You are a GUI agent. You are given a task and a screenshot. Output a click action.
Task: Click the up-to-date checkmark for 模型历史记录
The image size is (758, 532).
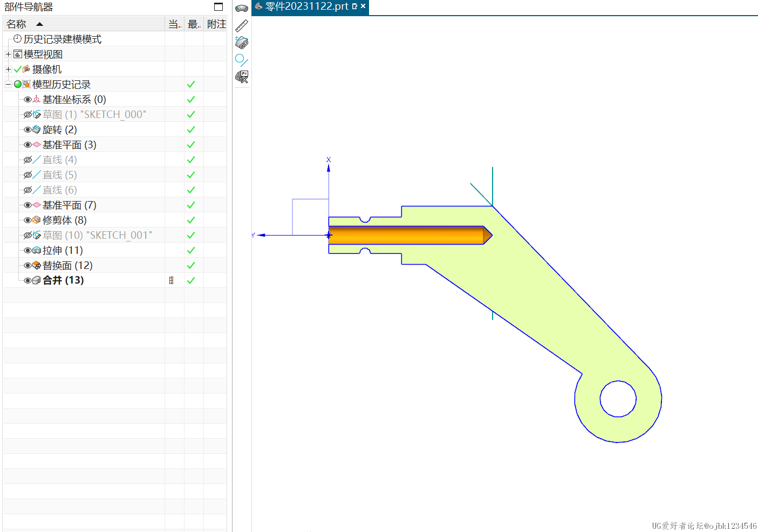pyautogui.click(x=191, y=85)
